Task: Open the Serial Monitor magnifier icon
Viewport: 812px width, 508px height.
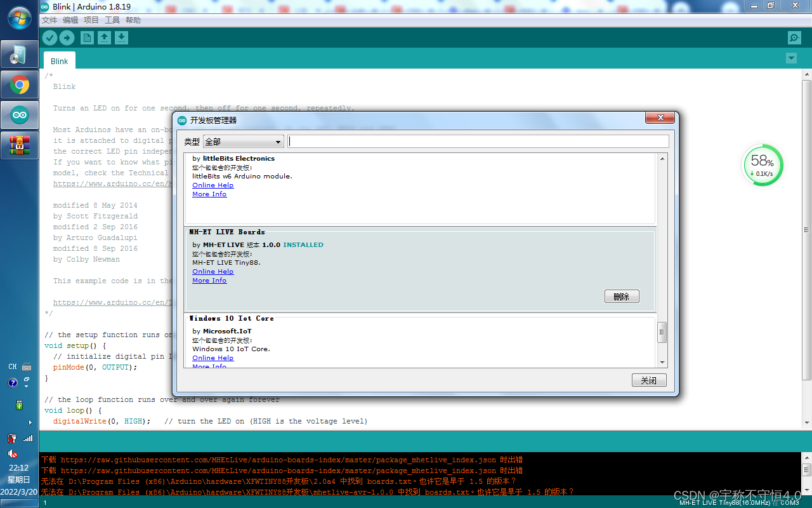Action: (794, 38)
